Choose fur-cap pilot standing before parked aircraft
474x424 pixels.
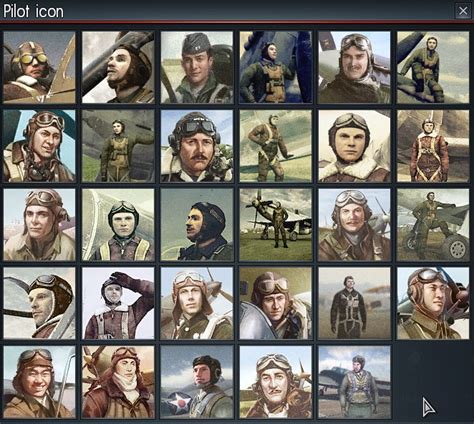(x=354, y=382)
